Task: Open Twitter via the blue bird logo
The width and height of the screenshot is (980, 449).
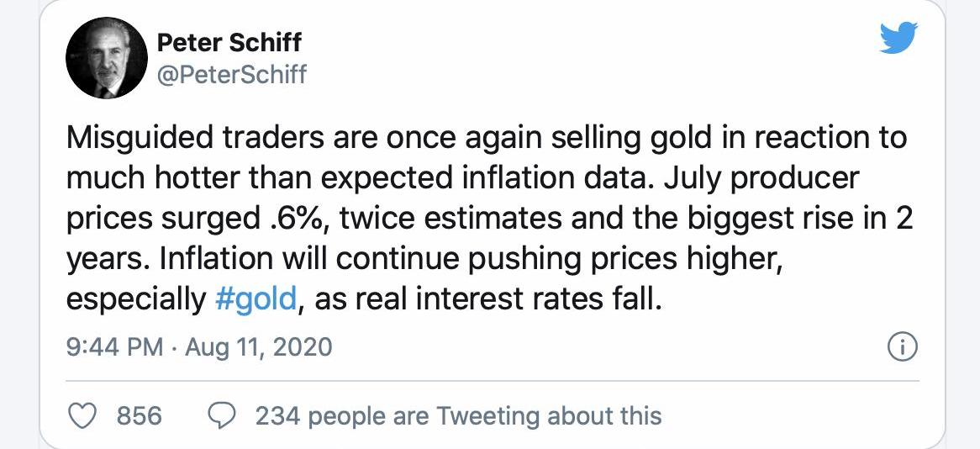Action: (x=898, y=38)
